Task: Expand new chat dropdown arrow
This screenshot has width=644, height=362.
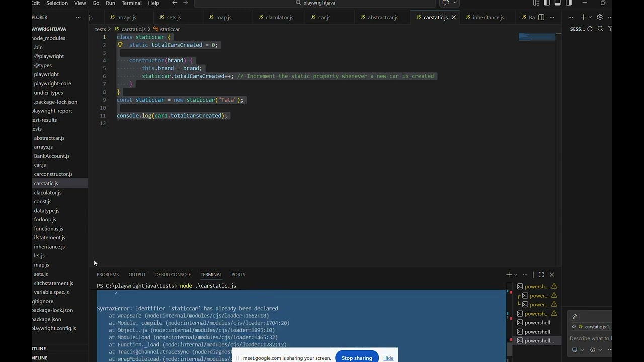Action: click(x=590, y=17)
